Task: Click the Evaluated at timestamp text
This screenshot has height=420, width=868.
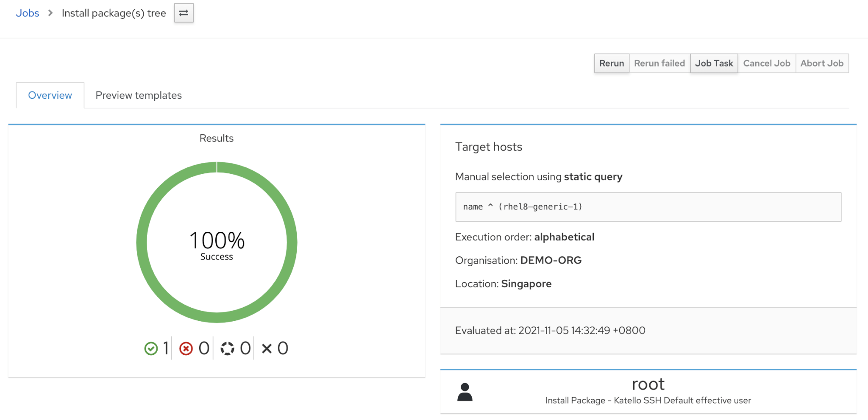Action: pos(550,331)
